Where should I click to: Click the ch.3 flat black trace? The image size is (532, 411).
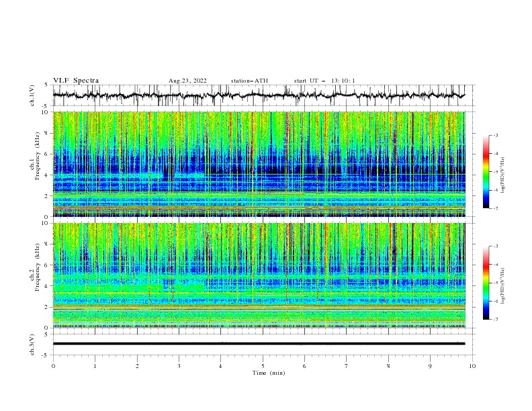(259, 344)
